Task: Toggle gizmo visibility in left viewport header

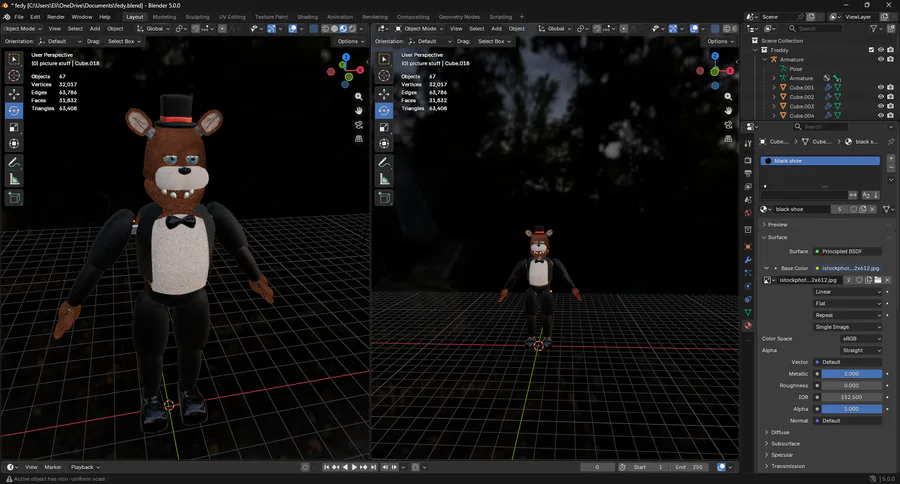Action: coord(271,29)
